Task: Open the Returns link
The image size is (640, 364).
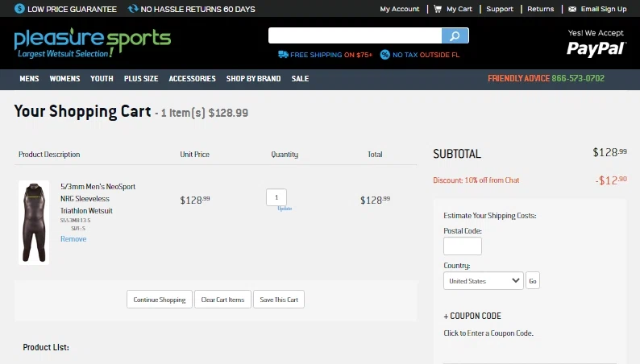Action: pyautogui.click(x=540, y=9)
